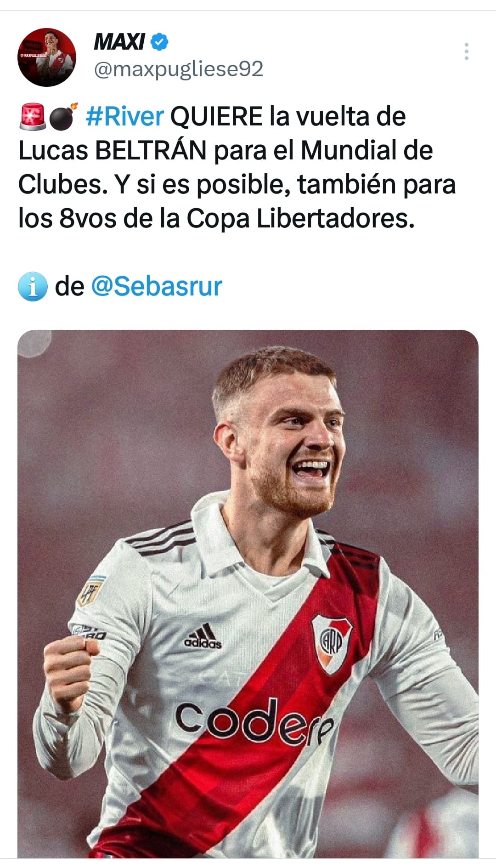
Task: Click the River Plate crest on shirt
Action: [x=331, y=643]
